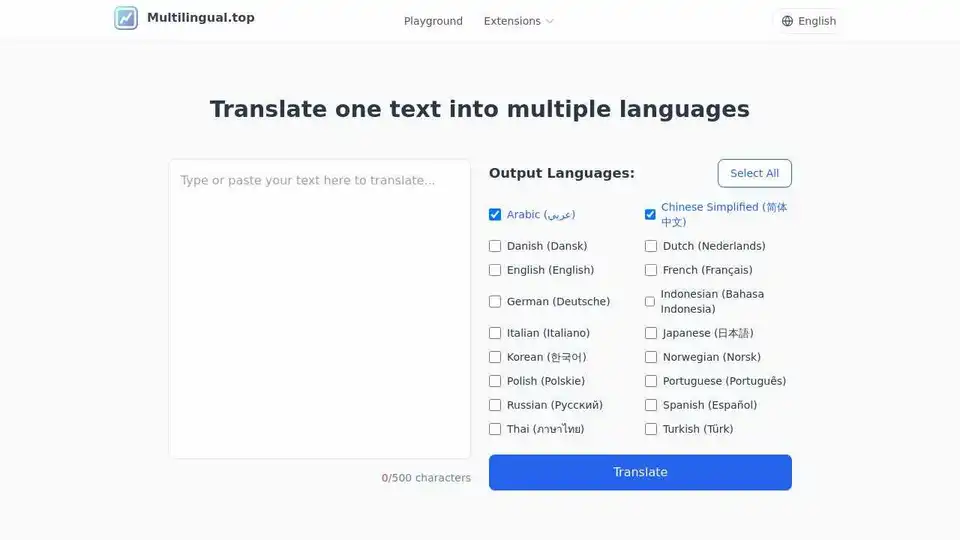This screenshot has height=540, width=960.
Task: Check the Indonesian (Bahasa Indonesia) checkbox
Action: tap(650, 301)
